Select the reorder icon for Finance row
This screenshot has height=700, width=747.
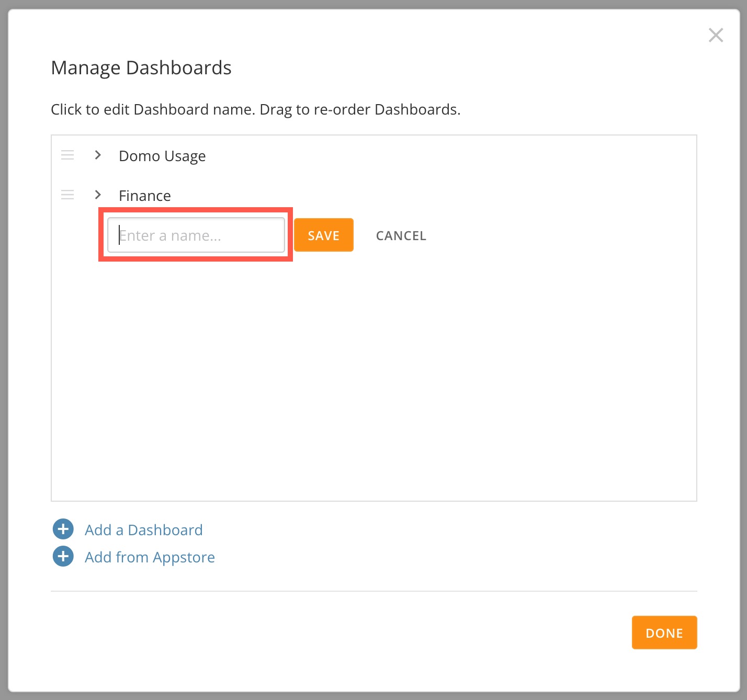67,194
